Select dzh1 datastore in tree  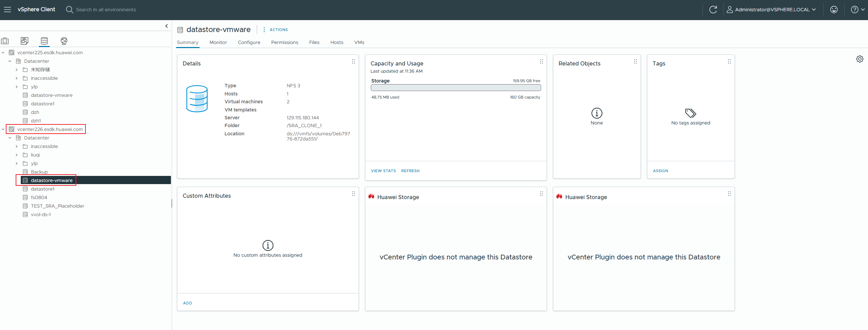36,121
